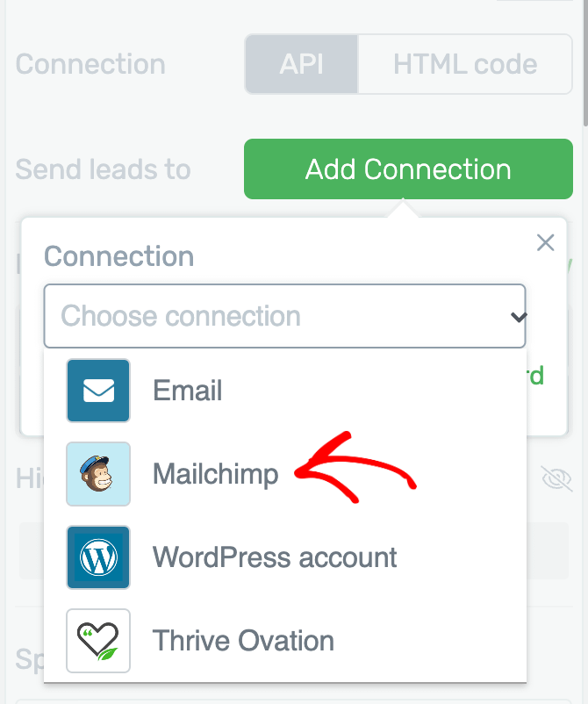Click the partially hidden green link
The height and width of the screenshot is (704, 588).
(535, 376)
